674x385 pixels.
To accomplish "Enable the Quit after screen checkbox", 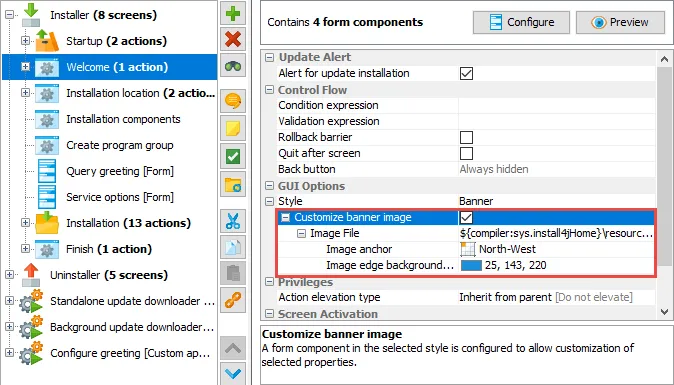I will (x=466, y=153).
